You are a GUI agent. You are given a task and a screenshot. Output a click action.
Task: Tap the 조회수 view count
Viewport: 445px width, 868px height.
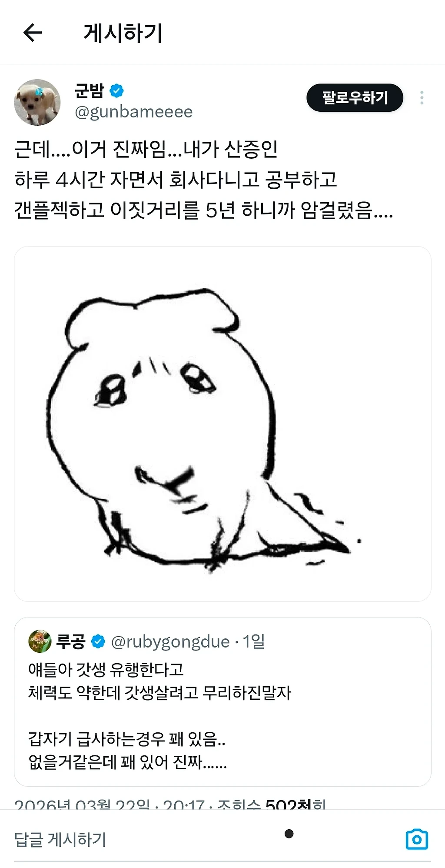pyautogui.click(x=272, y=805)
